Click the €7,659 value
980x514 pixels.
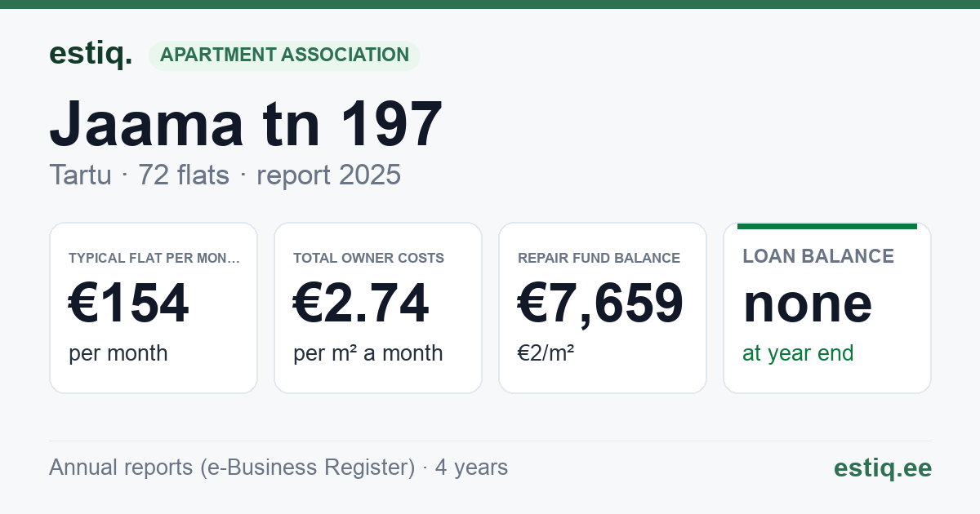click(x=601, y=303)
